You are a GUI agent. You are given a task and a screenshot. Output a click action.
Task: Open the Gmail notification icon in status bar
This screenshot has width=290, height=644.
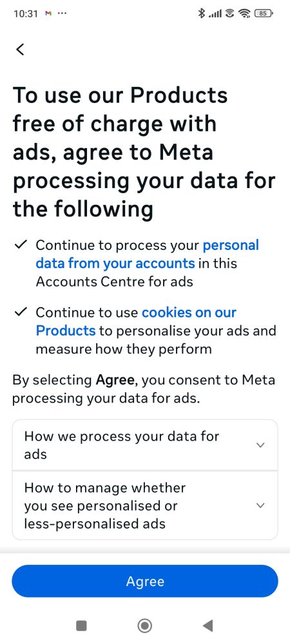48,14
